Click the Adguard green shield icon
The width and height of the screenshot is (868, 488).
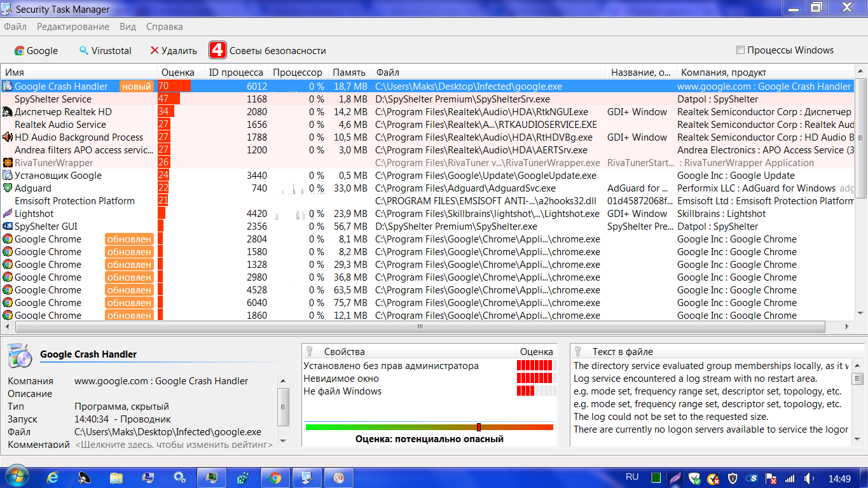(8, 188)
